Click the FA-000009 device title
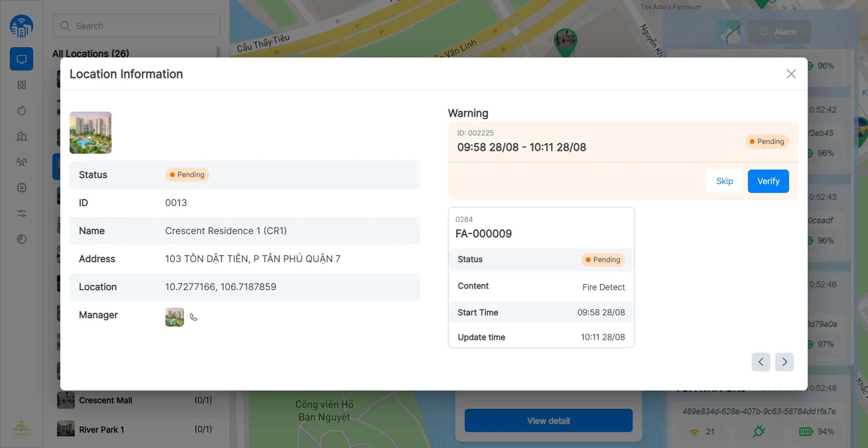 click(x=483, y=233)
